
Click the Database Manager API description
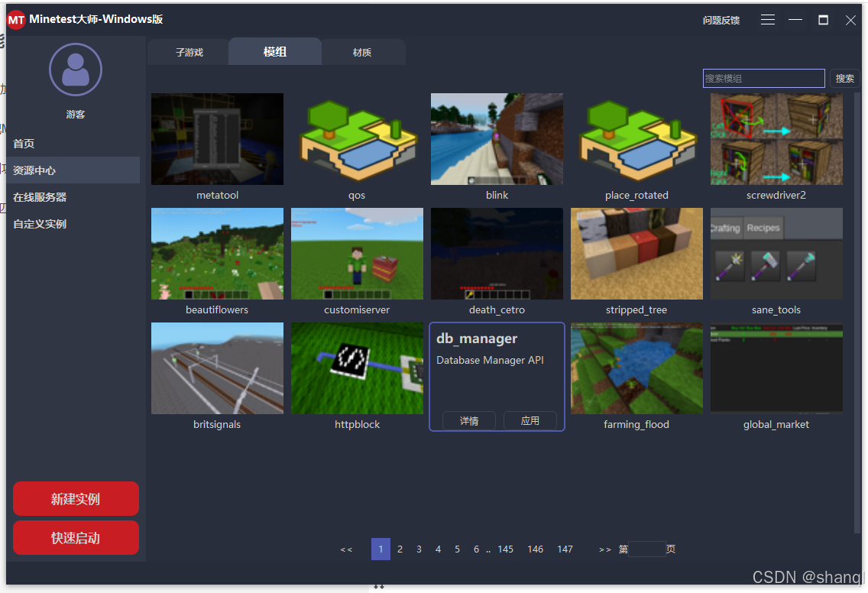pyautogui.click(x=490, y=360)
